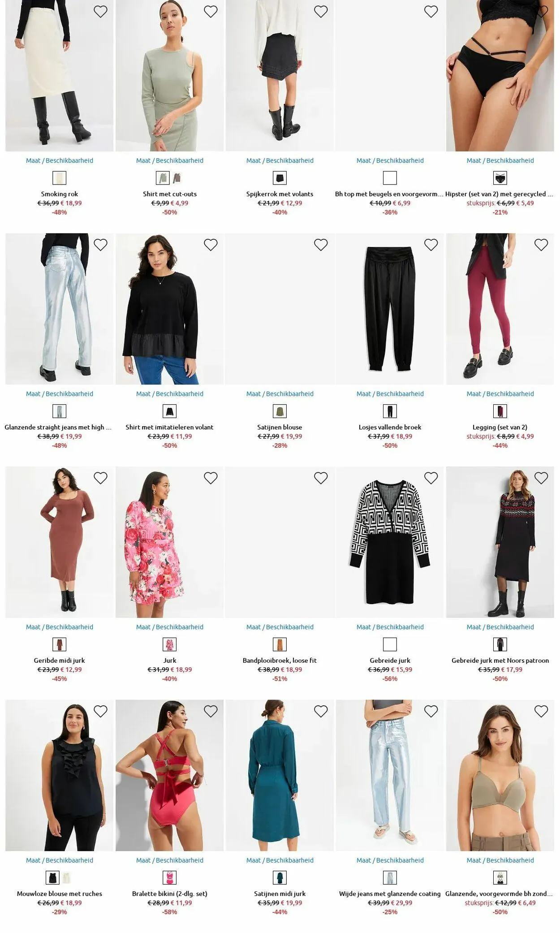Toggle favorite heart on Mouwloze blouse met ruches
The image size is (560, 933).
click(x=100, y=711)
